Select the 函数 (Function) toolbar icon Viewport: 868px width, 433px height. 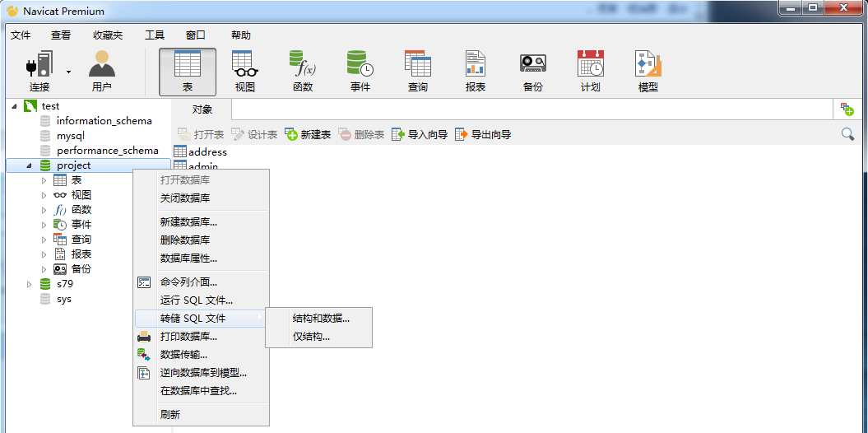click(303, 72)
